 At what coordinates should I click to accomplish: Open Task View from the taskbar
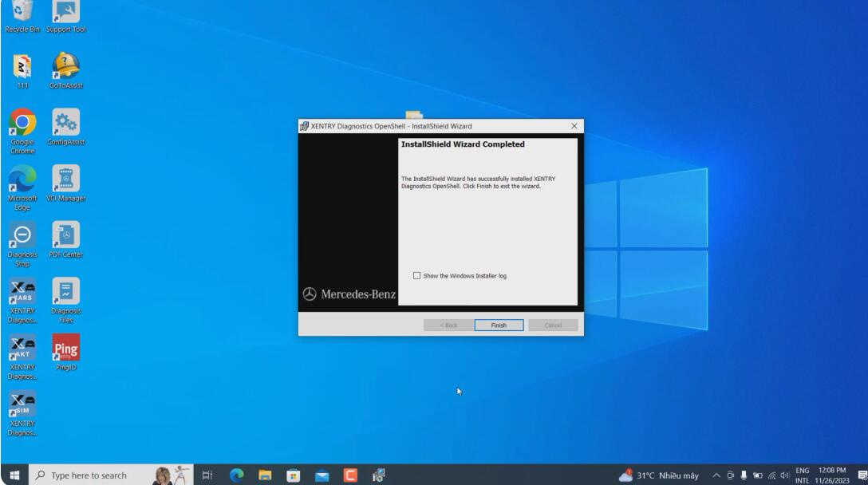pos(207,475)
